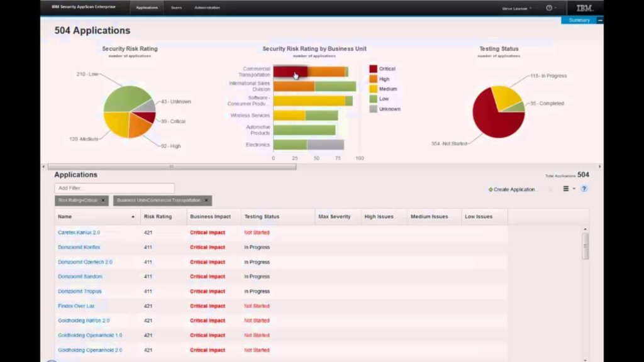Remove the Risk Rating=Critical filter

coord(103,200)
